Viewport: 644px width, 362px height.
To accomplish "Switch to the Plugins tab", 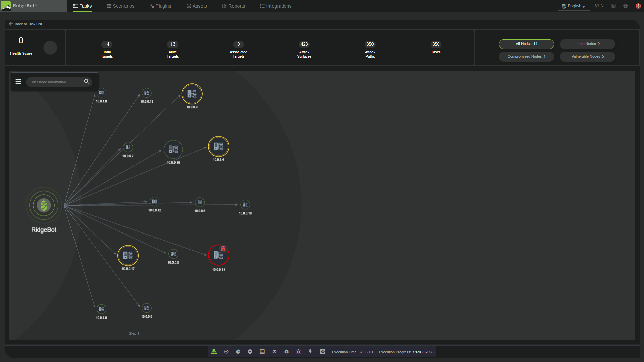I will click(160, 6).
